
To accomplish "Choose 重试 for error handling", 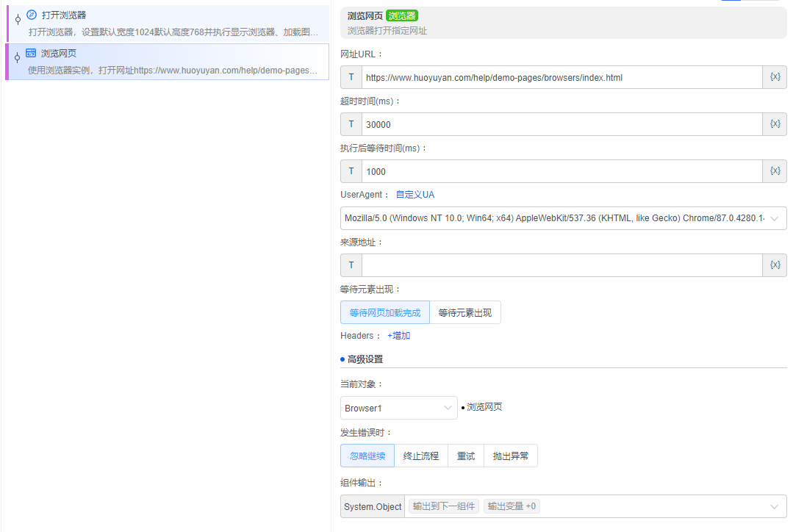I will tap(466, 456).
